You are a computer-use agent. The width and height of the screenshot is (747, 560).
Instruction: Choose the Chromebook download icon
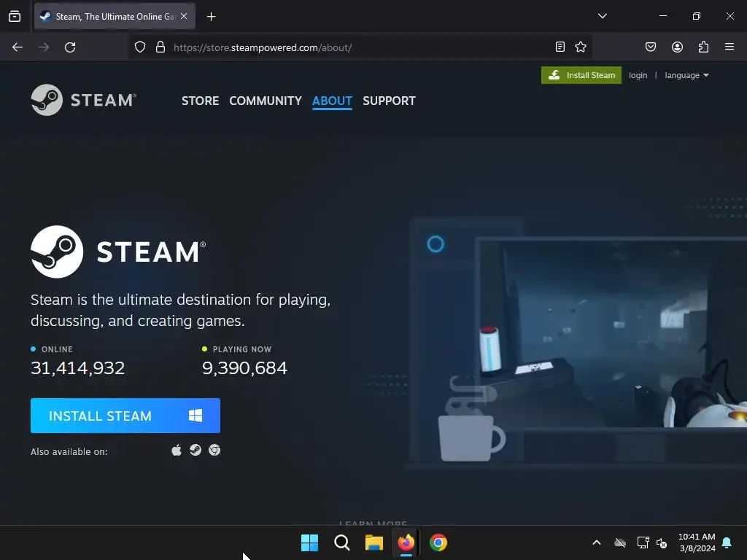point(214,450)
